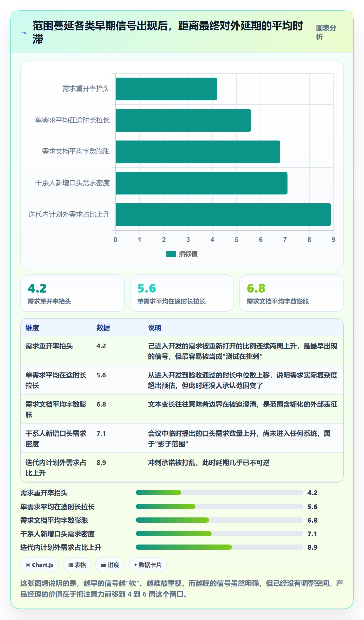Image resolution: width=364 pixels, height=620 pixels.
Task: Click the Chart.js tag chip
Action: point(40,565)
